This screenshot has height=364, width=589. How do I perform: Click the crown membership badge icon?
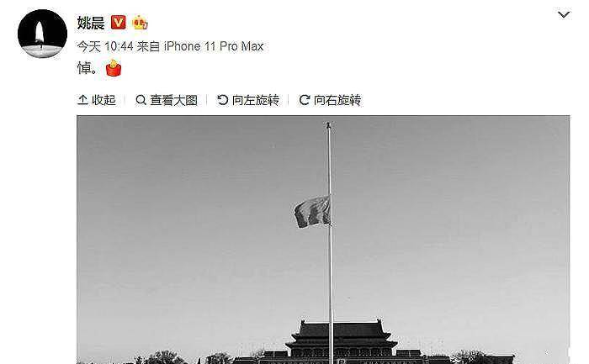click(x=141, y=23)
